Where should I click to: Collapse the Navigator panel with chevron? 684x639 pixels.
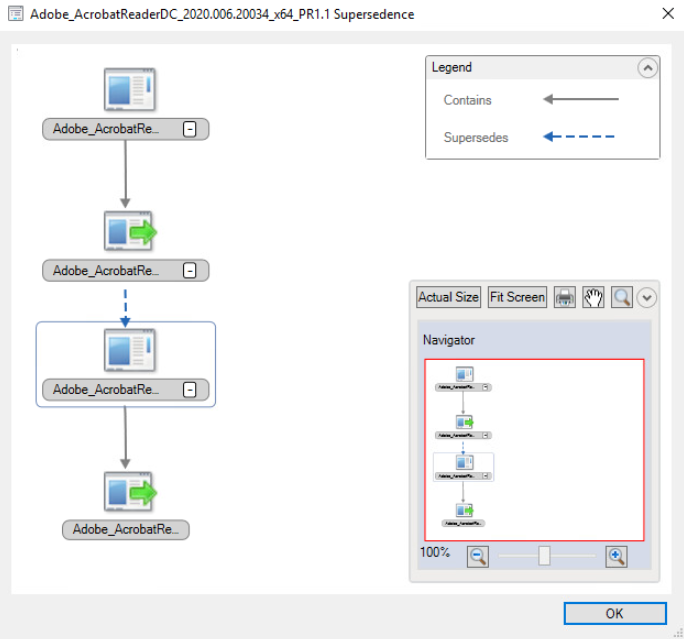(x=646, y=298)
